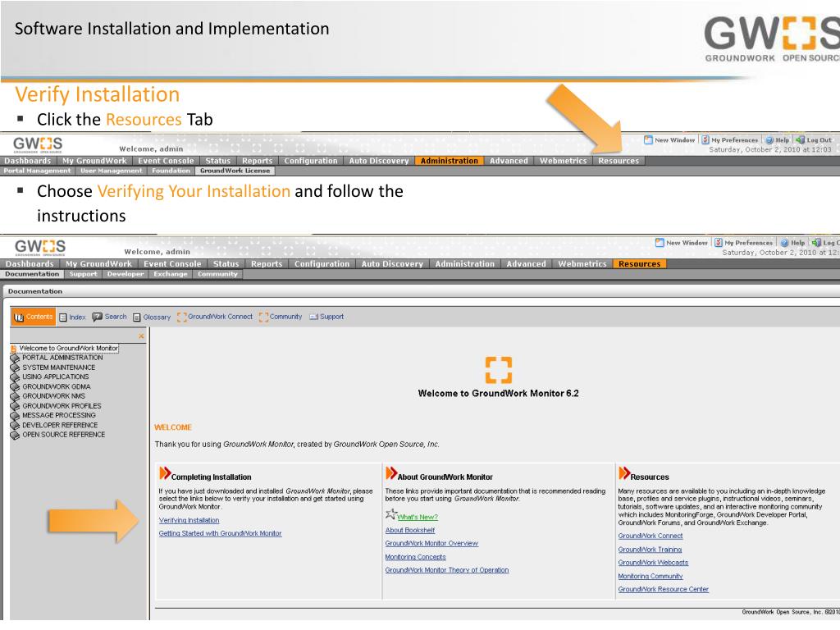Click the highlighted orange Resources tab
840x630 pixels.
(639, 264)
